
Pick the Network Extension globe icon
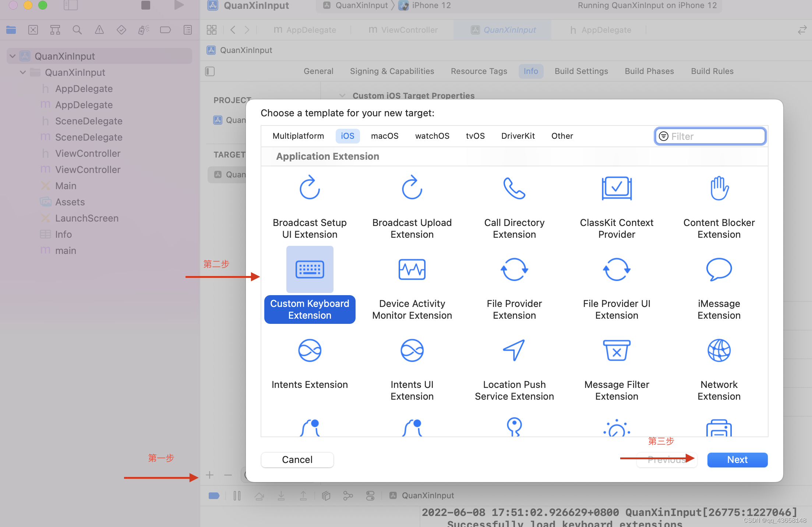pyautogui.click(x=719, y=350)
